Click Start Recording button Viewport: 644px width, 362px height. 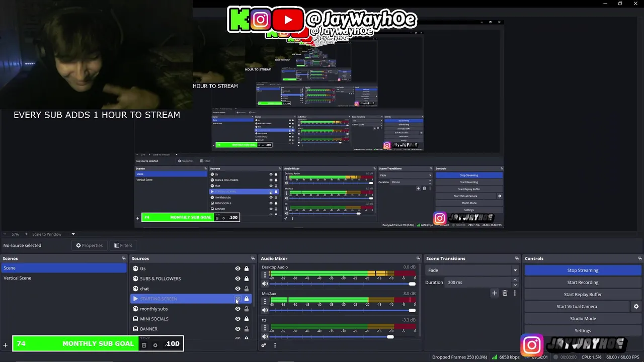(x=583, y=283)
